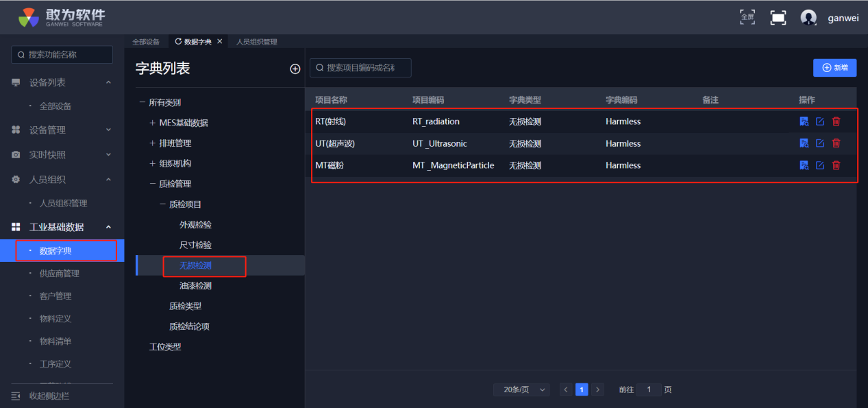View details of RT(射线) row

[804, 121]
